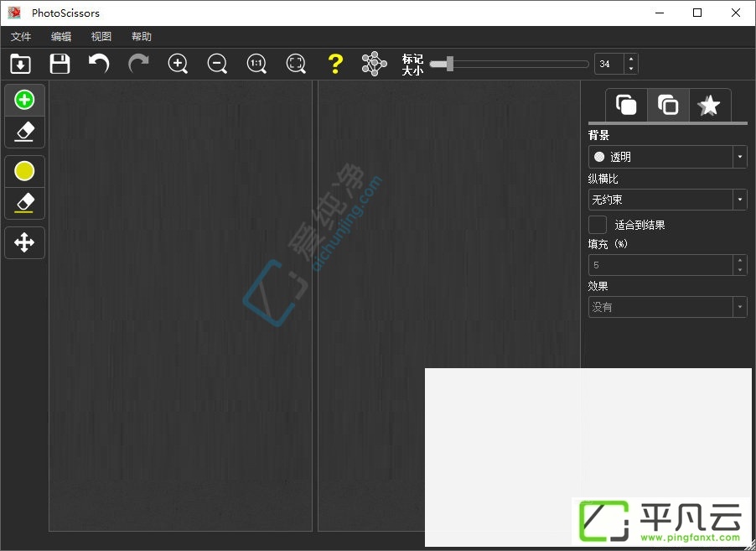Viewport: 756px width, 551px height.
Task: Enable the 适合到结果 checkbox
Action: pos(598,225)
